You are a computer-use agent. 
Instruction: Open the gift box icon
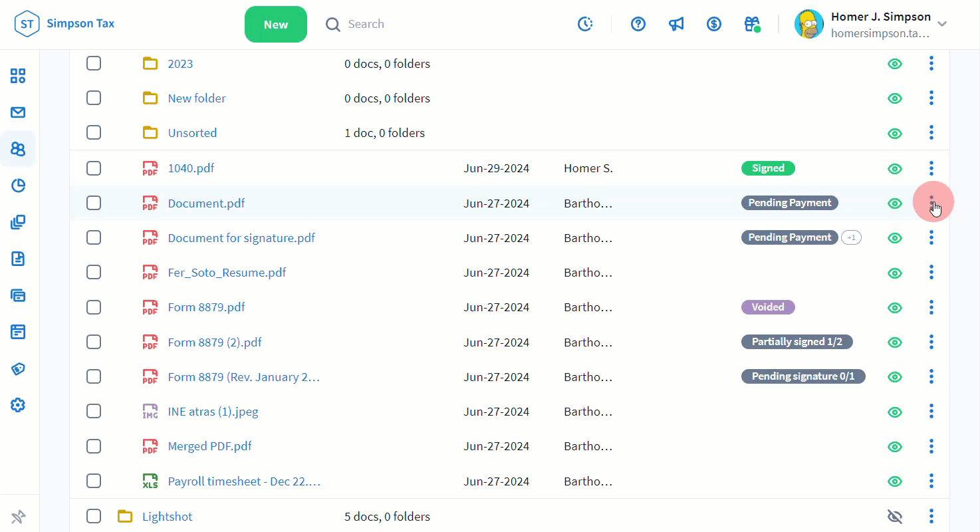pyautogui.click(x=752, y=25)
